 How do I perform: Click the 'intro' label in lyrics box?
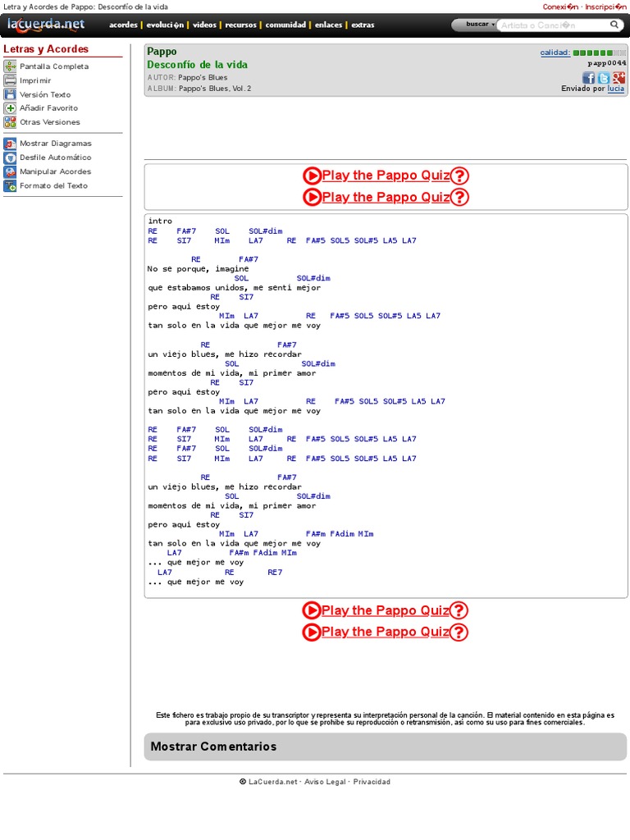pyautogui.click(x=160, y=221)
